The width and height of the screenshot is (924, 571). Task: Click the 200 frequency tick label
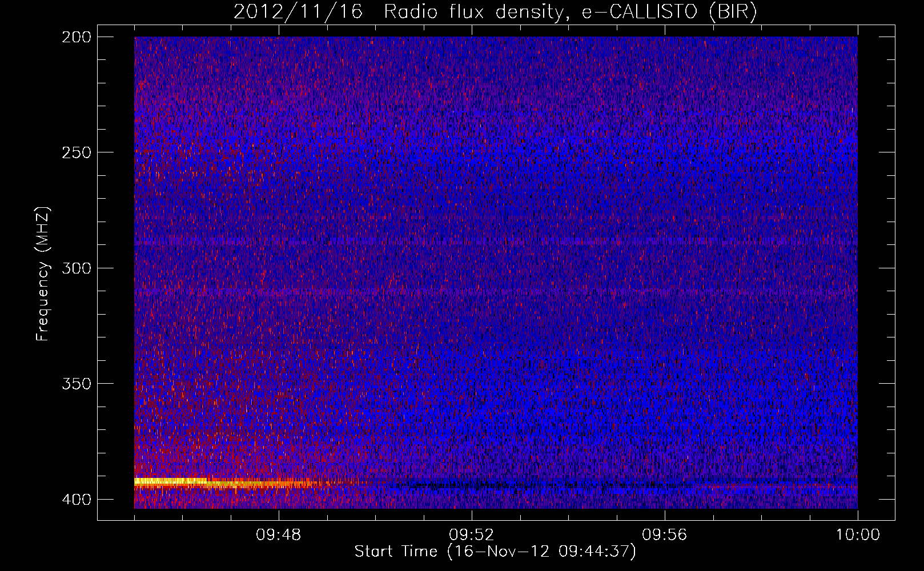tap(76, 37)
